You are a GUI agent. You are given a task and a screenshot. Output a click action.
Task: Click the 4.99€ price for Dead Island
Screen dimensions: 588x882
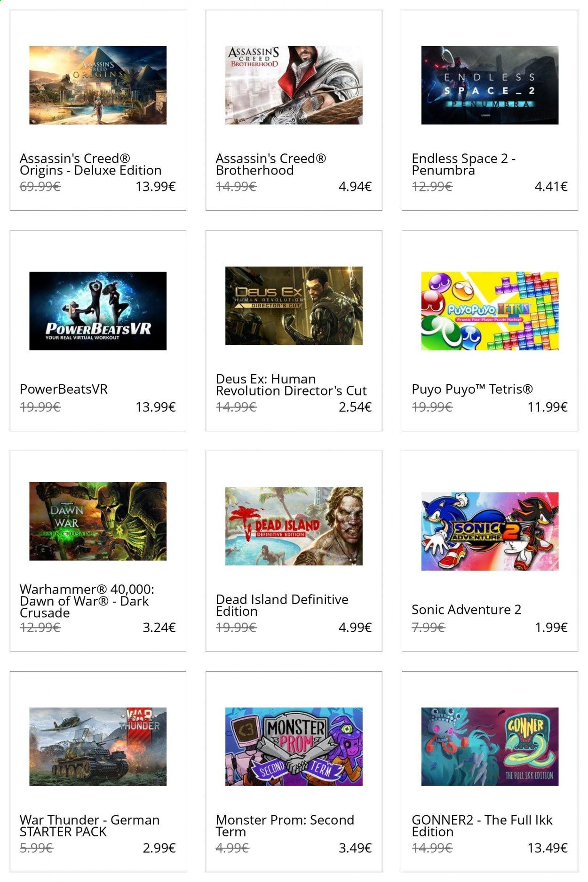(355, 628)
